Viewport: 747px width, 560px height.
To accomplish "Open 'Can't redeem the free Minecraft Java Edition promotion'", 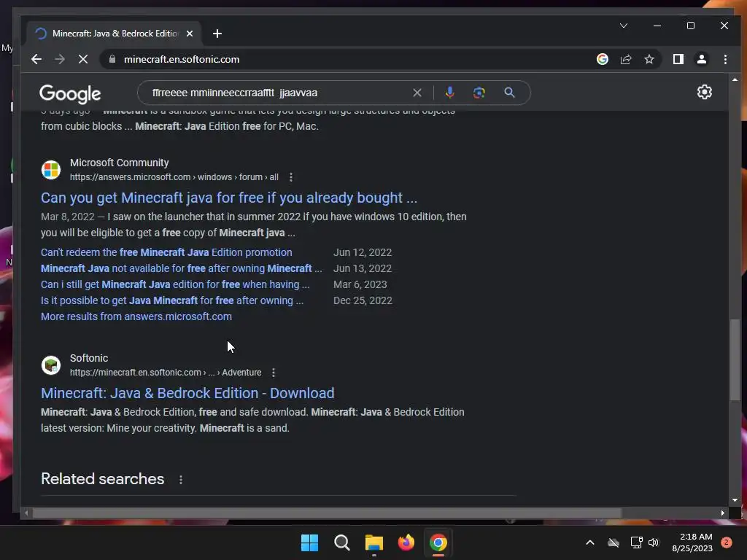I will (166, 252).
